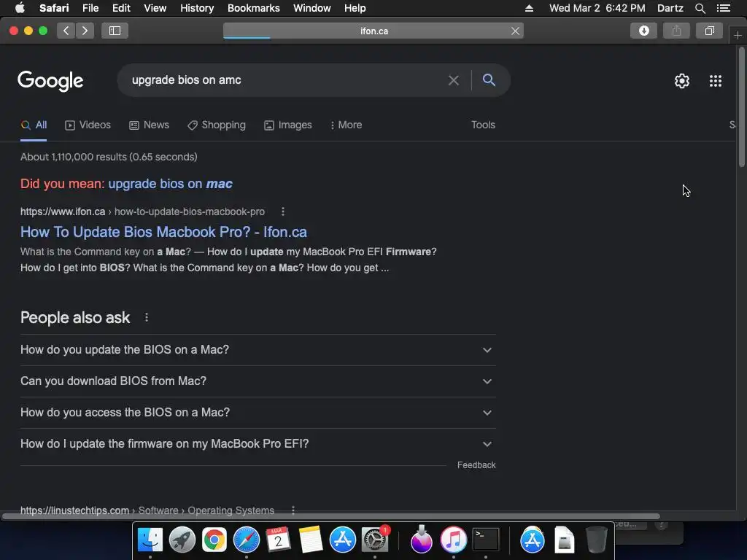Open Safari downloads button
The width and height of the screenshot is (747, 560).
click(x=643, y=31)
